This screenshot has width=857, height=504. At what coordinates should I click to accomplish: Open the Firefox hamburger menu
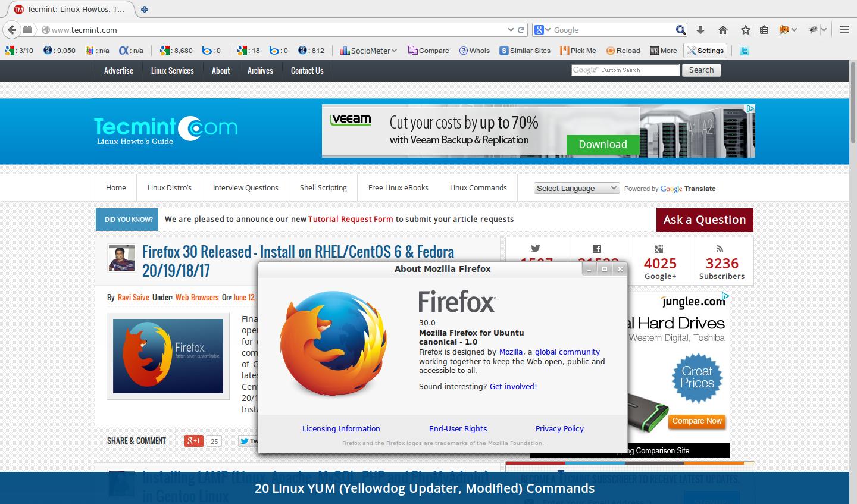844,30
